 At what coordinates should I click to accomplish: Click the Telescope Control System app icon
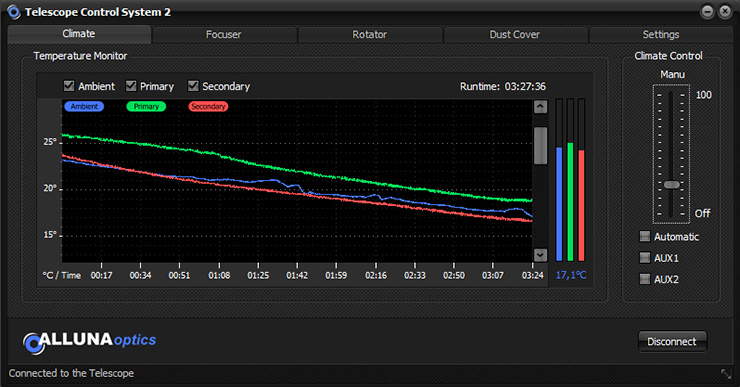click(x=14, y=12)
